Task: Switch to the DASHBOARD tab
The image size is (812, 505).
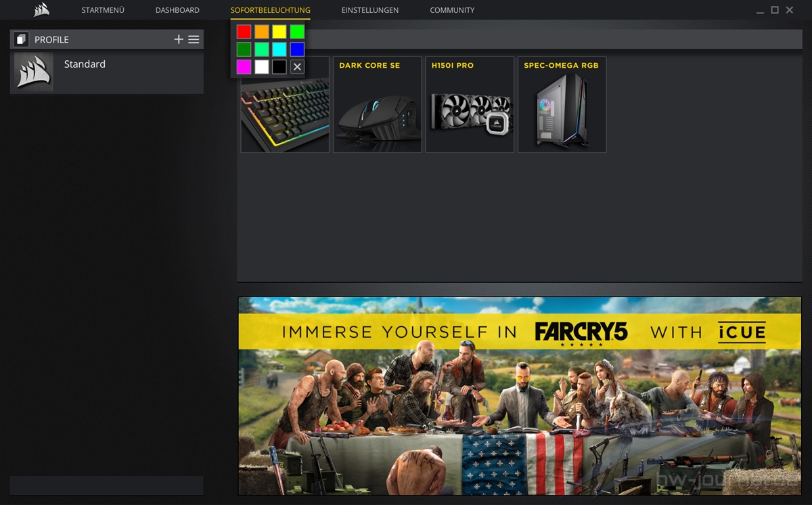Action: tap(177, 10)
